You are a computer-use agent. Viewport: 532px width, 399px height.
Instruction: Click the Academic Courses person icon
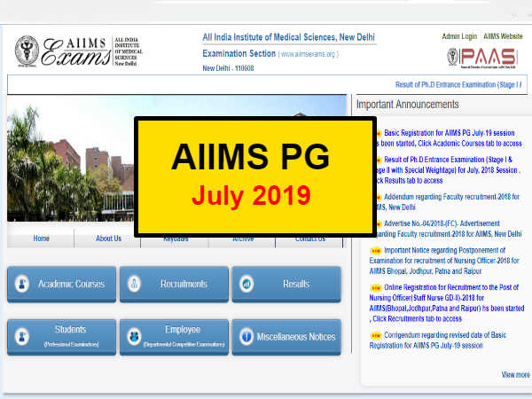coord(22,284)
